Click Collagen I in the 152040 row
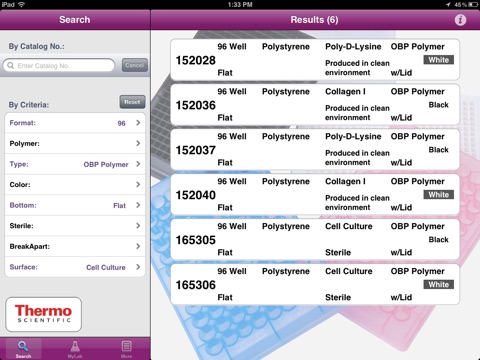Image resolution: width=480 pixels, height=360 pixels. [x=345, y=182]
